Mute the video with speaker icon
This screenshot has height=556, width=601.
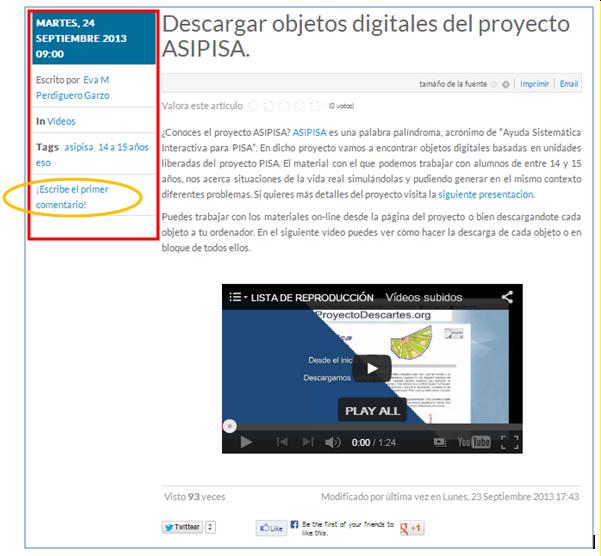(x=332, y=442)
